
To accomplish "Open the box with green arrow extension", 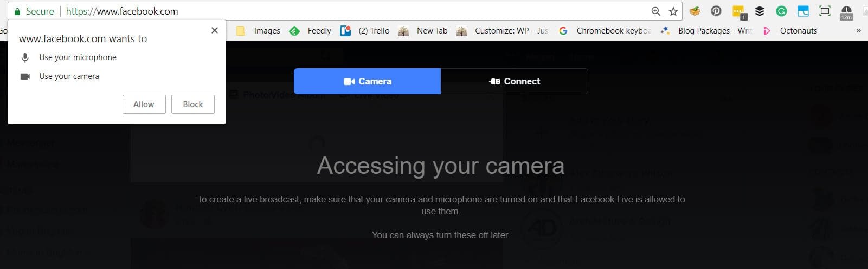I will point(695,11).
